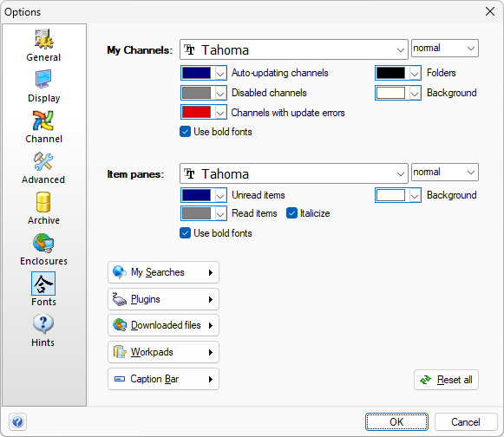
Task: Open the My Searches submenu button
Action: point(163,272)
